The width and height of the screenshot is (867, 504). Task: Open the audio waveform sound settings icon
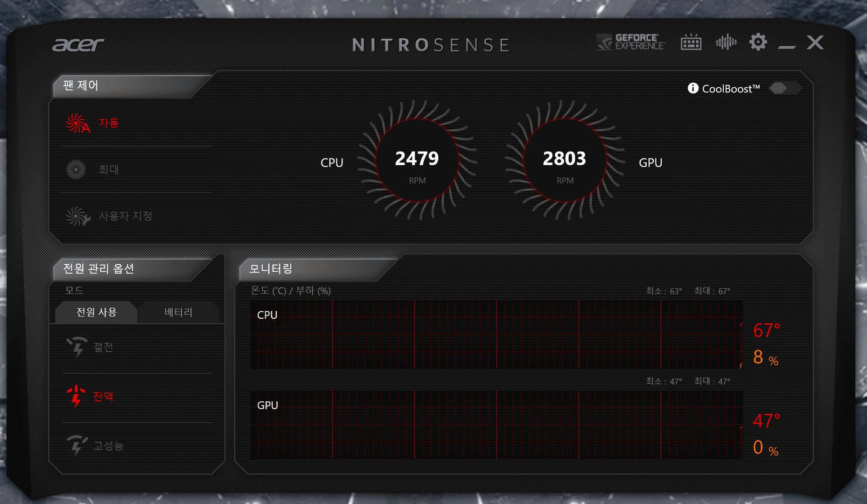coord(726,42)
